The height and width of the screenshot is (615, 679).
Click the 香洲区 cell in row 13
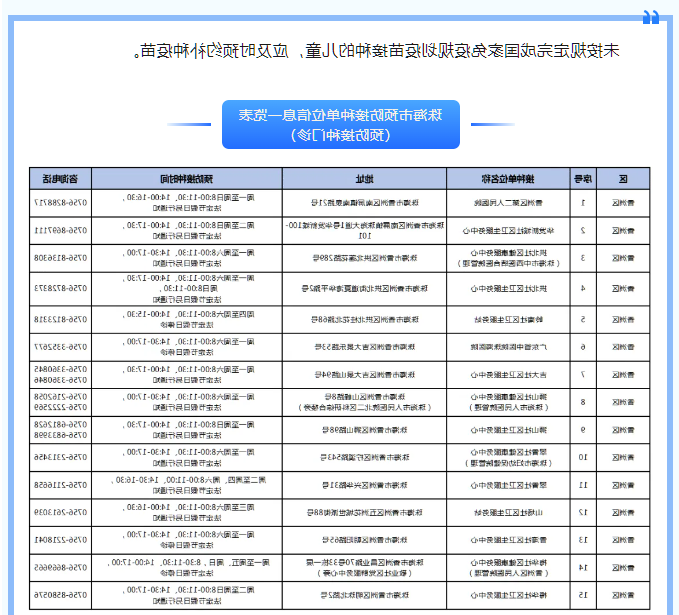pyautogui.click(x=623, y=540)
